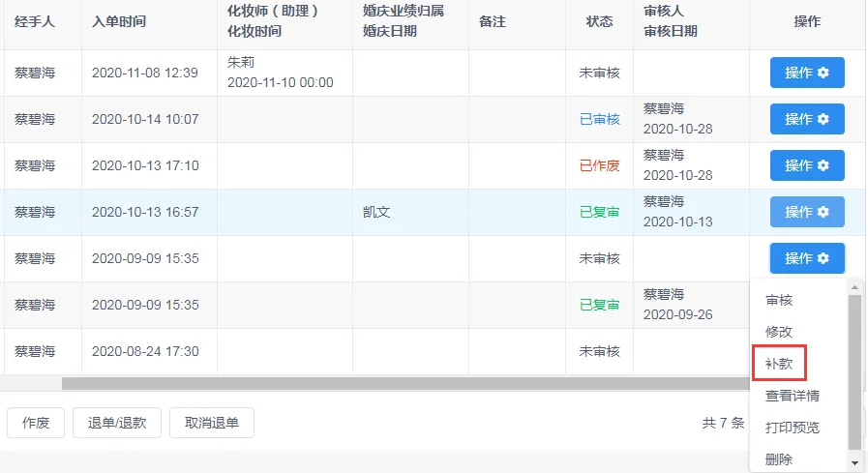Click the 入单时间 column header
868x473 pixels.
[x=119, y=21]
